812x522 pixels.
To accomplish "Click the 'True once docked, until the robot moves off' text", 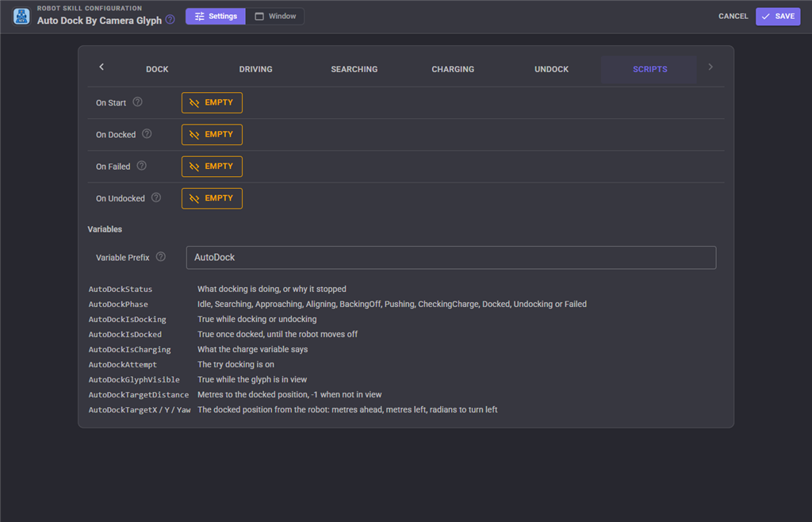I will coord(278,334).
